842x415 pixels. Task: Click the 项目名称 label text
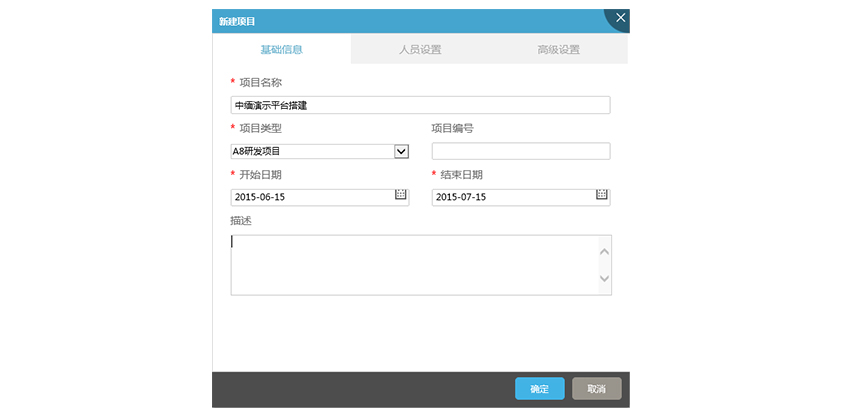[x=260, y=82]
